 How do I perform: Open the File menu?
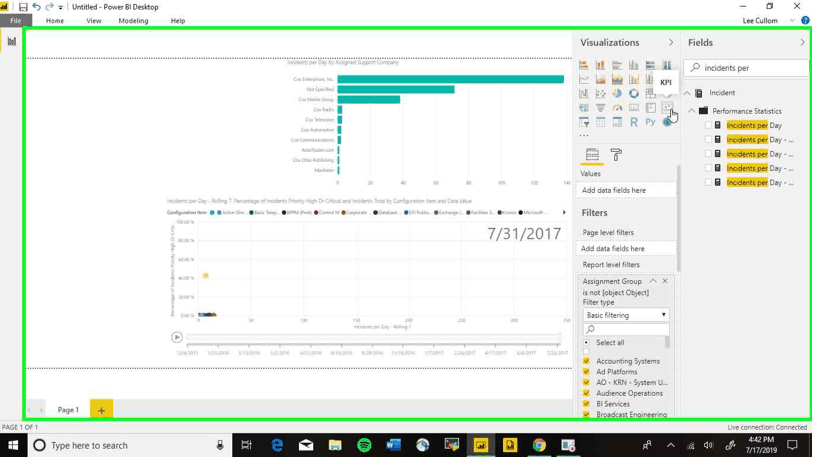[x=16, y=21]
